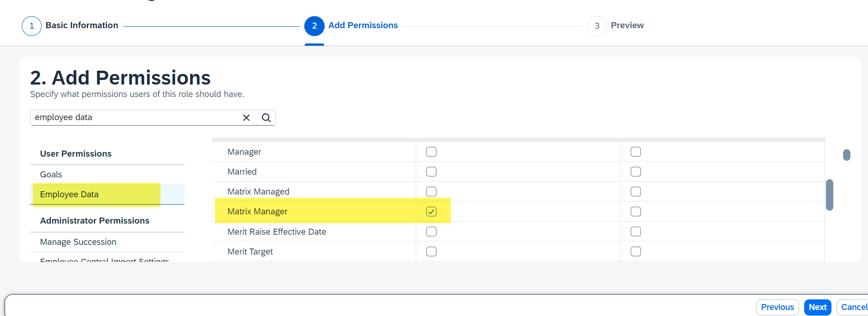868x316 pixels.
Task: Click the Married row label
Action: 242,172
